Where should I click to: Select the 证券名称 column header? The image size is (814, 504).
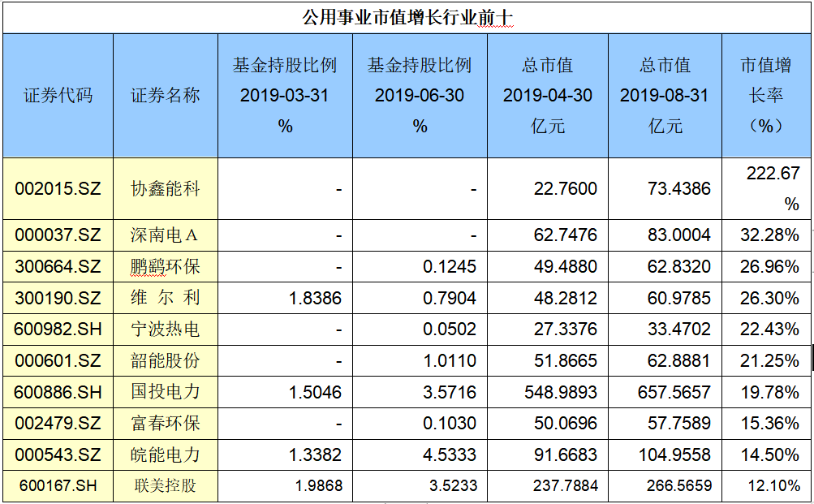coord(165,96)
